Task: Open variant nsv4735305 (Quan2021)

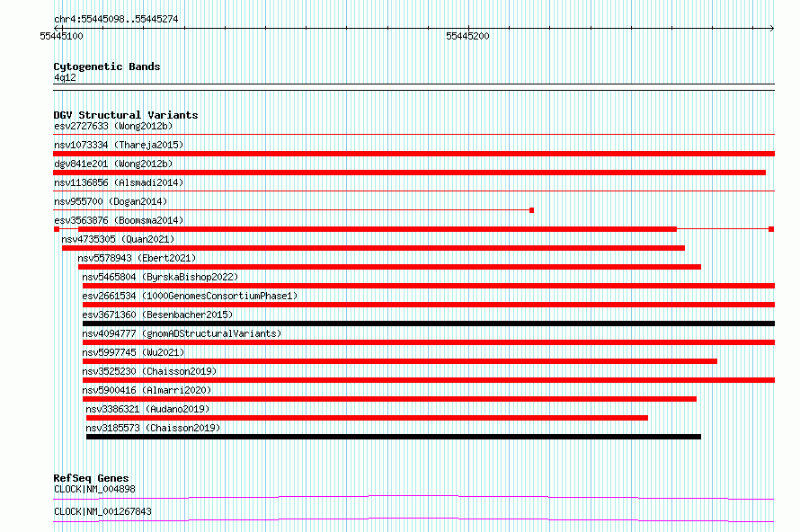Action: (x=118, y=239)
